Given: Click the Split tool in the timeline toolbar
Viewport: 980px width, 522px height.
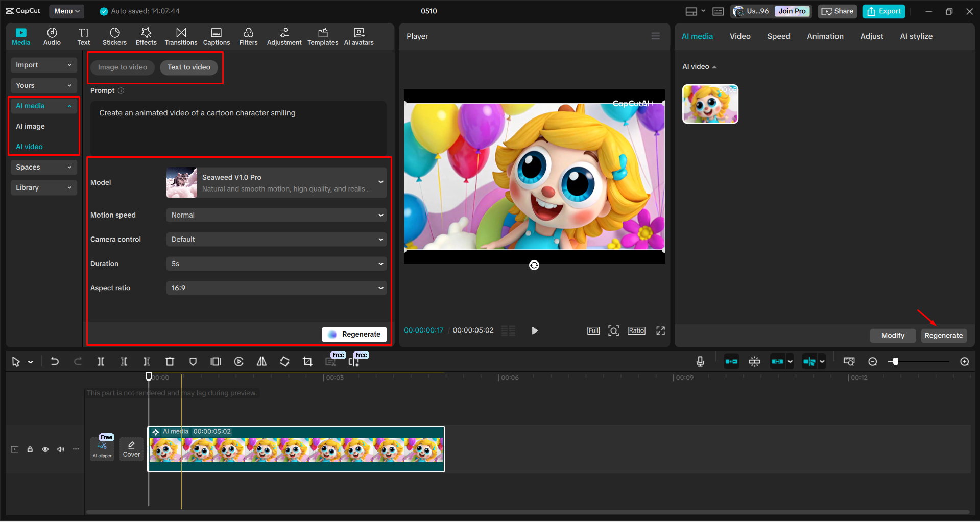Looking at the screenshot, I should coord(101,361).
